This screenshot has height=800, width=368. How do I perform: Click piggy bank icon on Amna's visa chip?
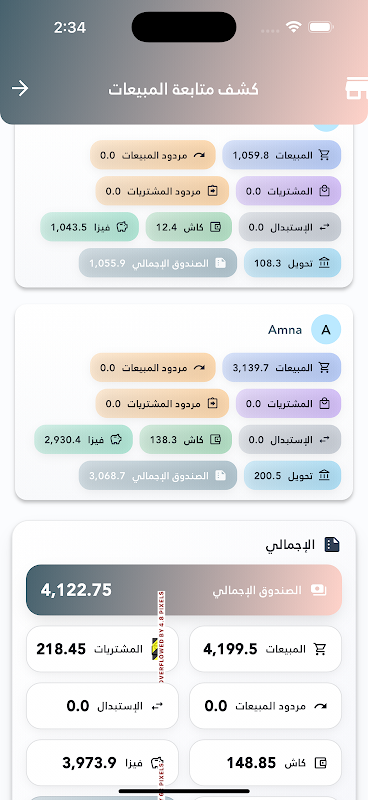[116, 439]
